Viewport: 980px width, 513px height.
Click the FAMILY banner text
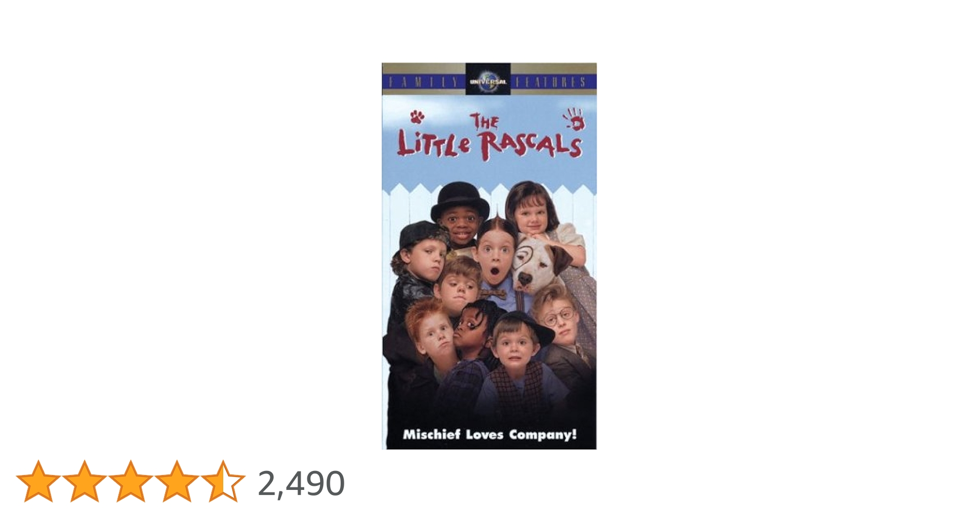[424, 82]
